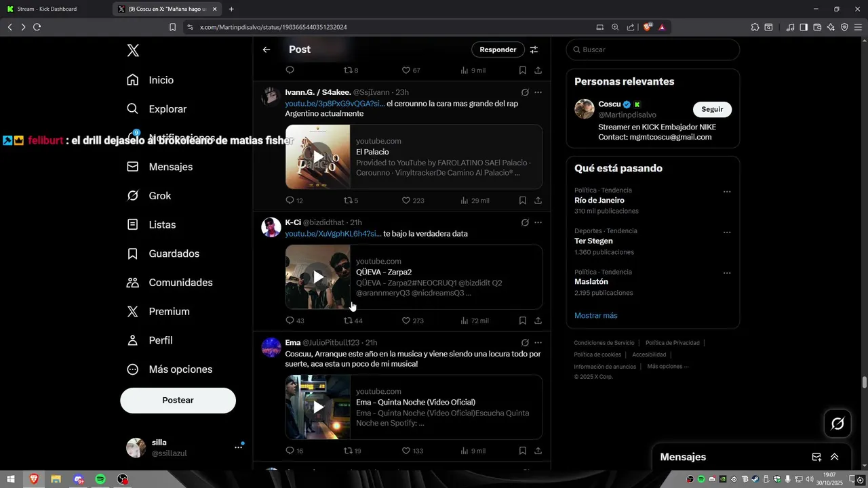The image size is (868, 488).
Task: Switch to Stream - Kick Dashboard tab
Action: click(56, 9)
